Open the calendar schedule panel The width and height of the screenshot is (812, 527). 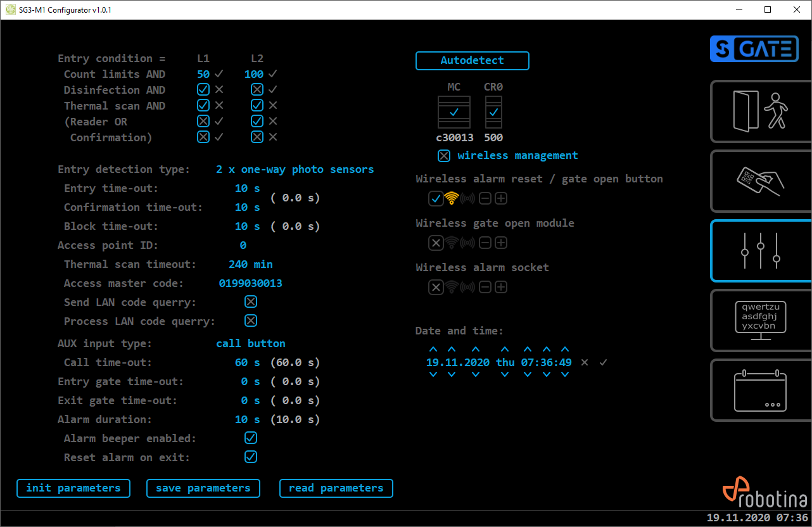pos(760,390)
